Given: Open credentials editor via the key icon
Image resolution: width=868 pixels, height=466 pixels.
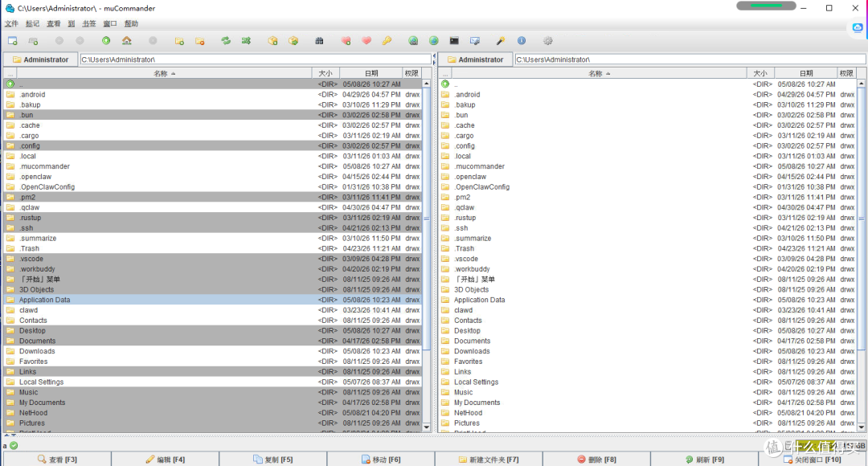Looking at the screenshot, I should 387,41.
